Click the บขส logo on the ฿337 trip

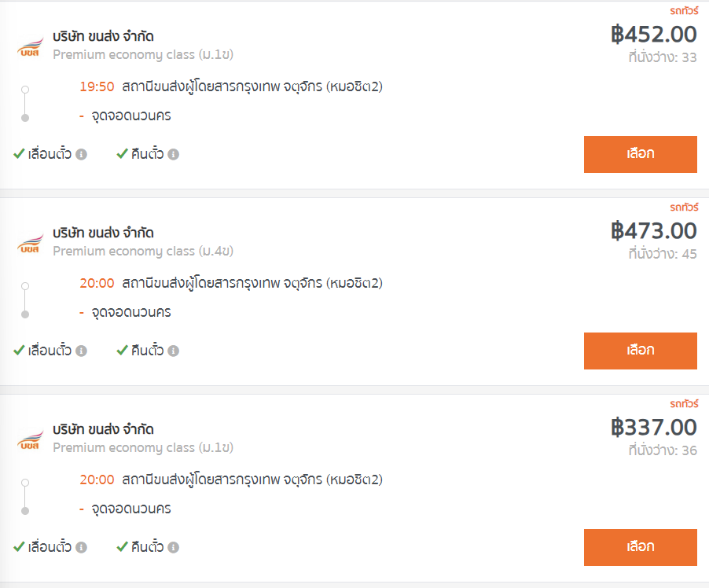coord(31,439)
